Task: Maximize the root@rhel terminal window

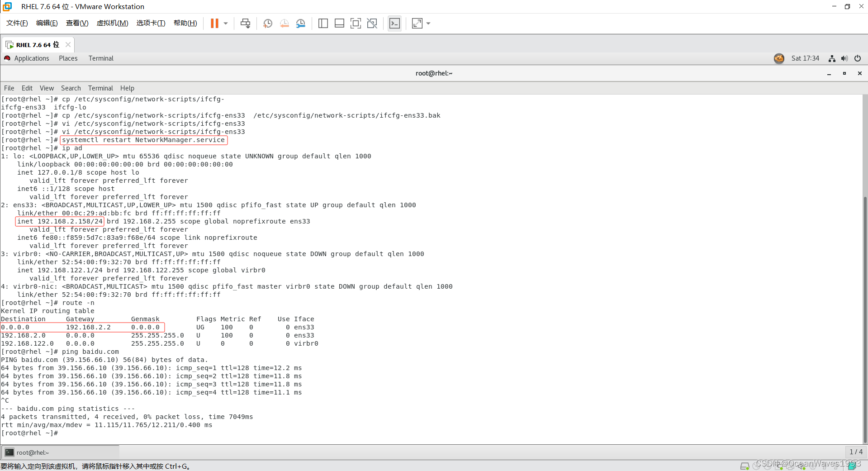Action: click(844, 73)
